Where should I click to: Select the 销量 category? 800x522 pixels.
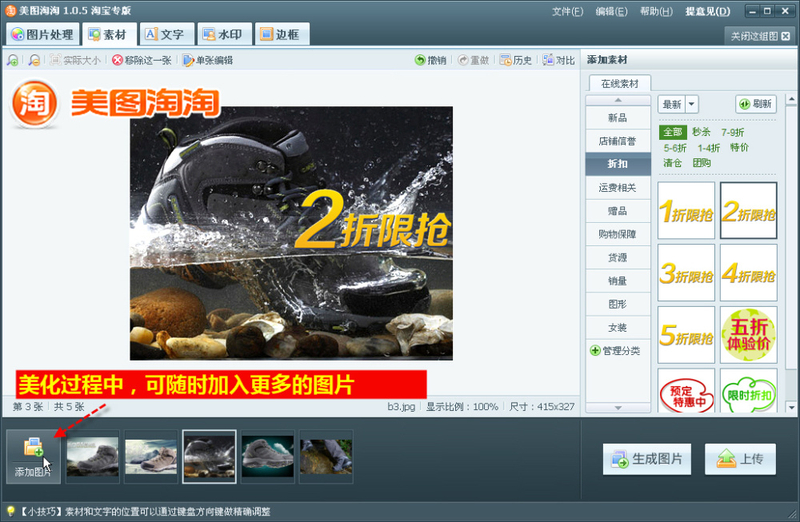coord(617,281)
